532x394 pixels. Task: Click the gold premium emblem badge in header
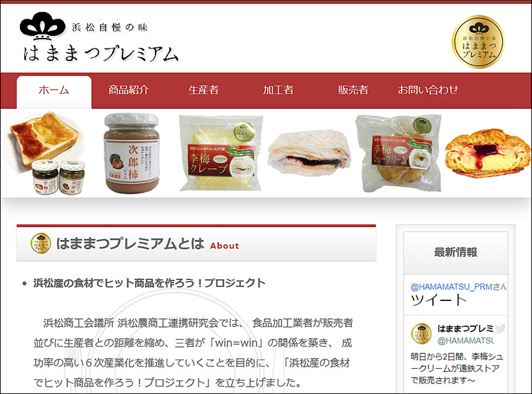click(x=478, y=42)
